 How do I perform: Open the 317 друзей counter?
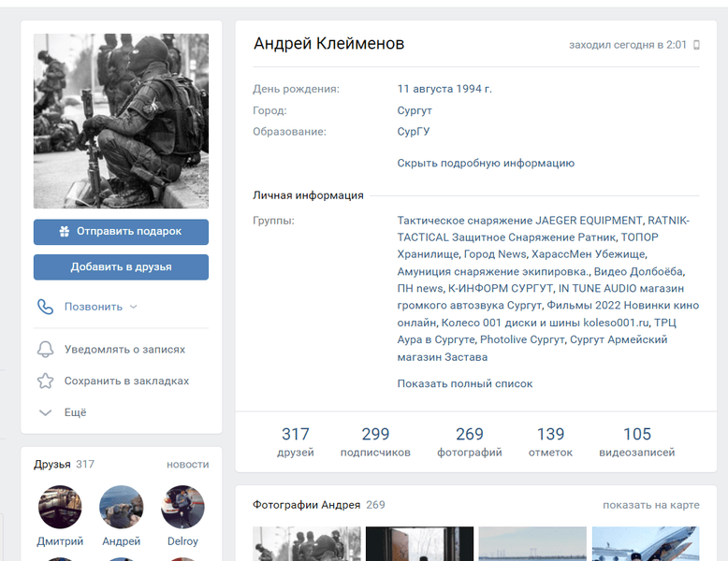296,442
